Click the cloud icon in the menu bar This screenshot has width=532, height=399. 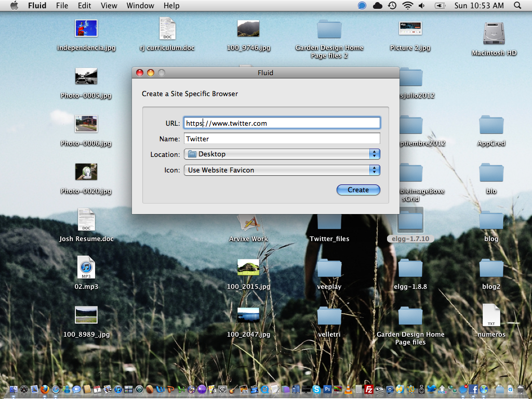coord(377,5)
